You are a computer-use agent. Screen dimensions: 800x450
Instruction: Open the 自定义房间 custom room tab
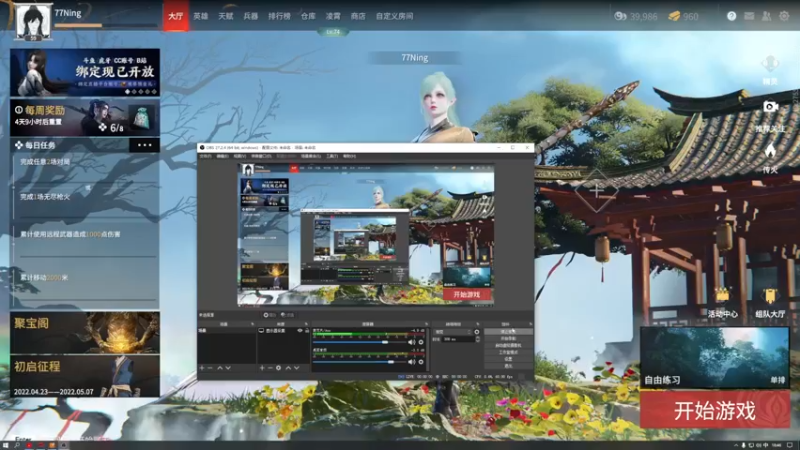tap(394, 16)
